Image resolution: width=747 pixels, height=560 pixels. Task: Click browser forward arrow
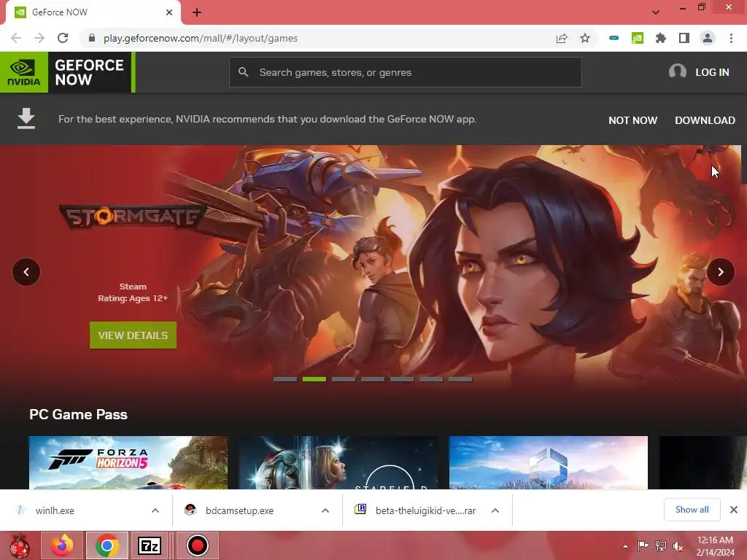coord(39,38)
